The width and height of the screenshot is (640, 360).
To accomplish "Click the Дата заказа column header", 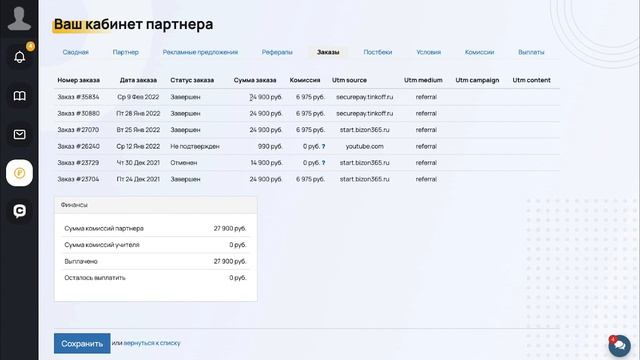I will [138, 80].
